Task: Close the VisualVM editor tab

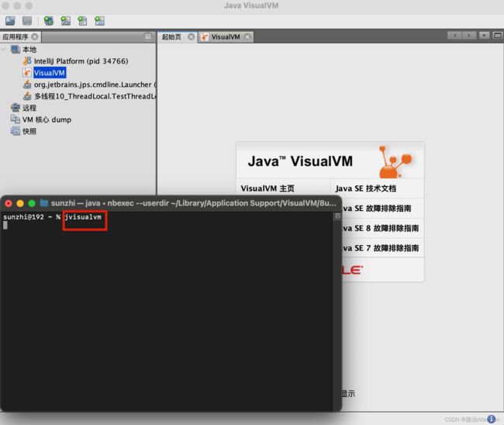Action: tap(247, 36)
